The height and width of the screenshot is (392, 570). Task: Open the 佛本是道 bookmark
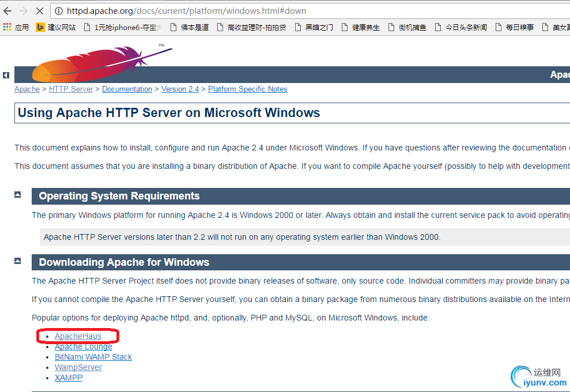(190, 27)
